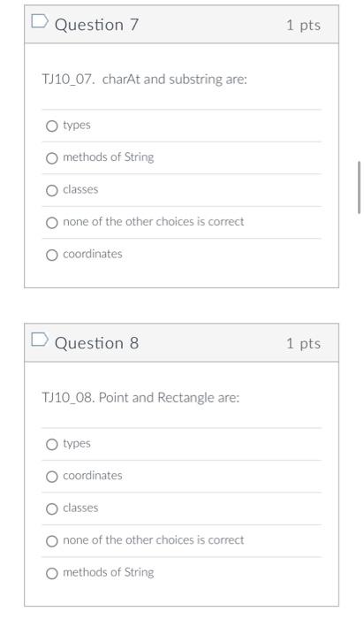This screenshot has height=619, width=364.
Task: Pick 'classes' for Question 8
Action: click(x=51, y=509)
